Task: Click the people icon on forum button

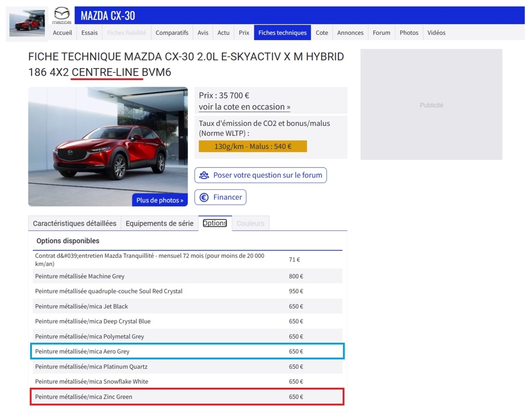Action: [204, 175]
